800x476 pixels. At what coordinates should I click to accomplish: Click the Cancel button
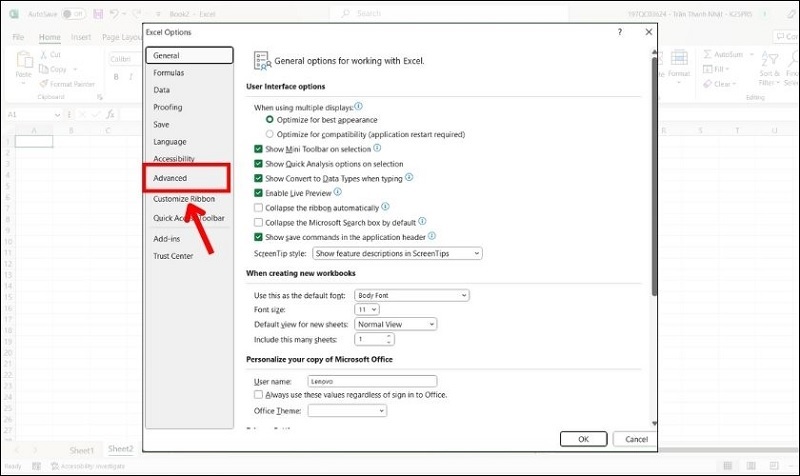pos(636,439)
